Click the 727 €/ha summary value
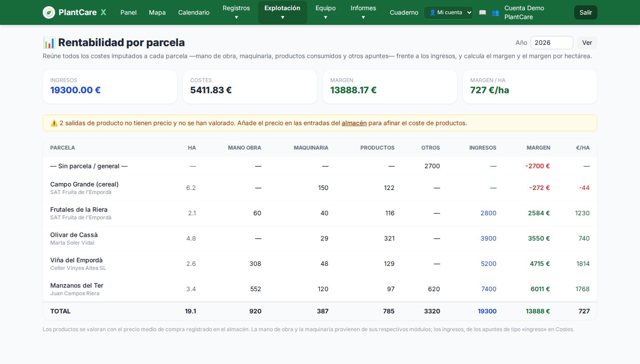The height and width of the screenshot is (364, 640). [x=490, y=90]
